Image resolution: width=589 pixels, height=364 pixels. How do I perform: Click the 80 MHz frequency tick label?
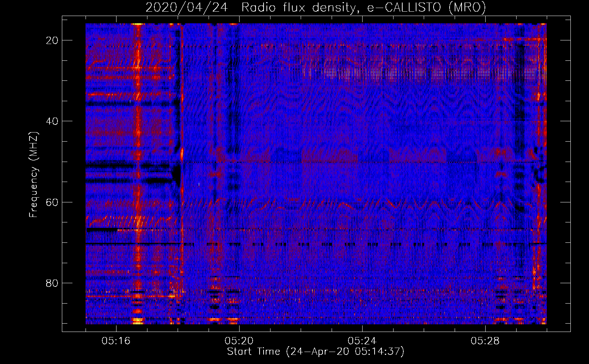click(52, 283)
